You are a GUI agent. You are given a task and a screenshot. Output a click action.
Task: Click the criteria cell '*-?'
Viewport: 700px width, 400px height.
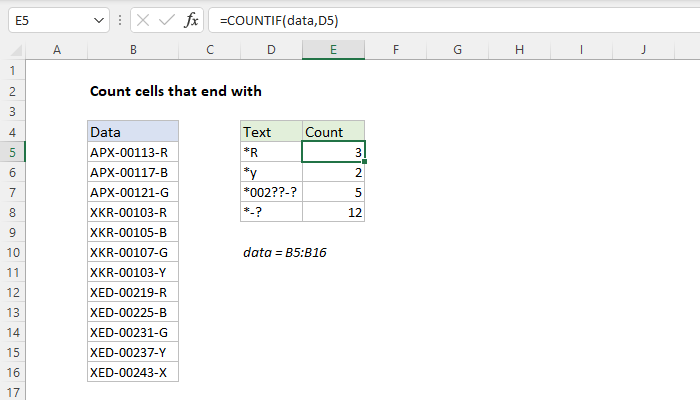point(271,212)
